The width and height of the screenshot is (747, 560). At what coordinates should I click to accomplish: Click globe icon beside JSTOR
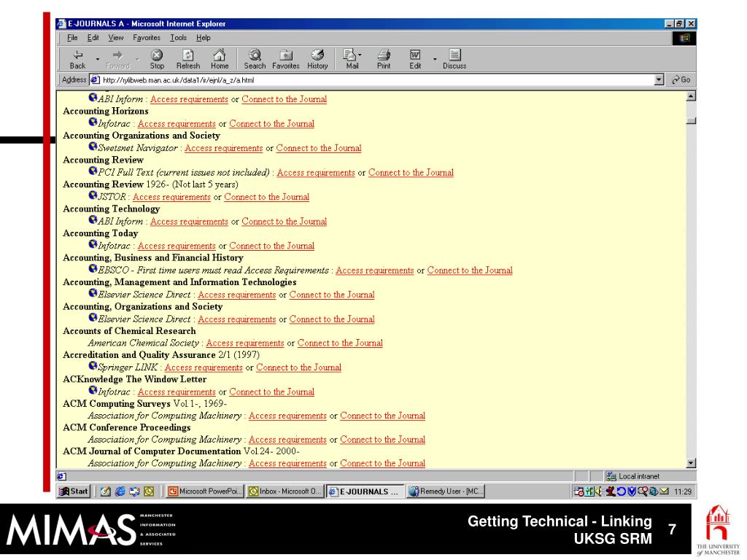[93, 195]
